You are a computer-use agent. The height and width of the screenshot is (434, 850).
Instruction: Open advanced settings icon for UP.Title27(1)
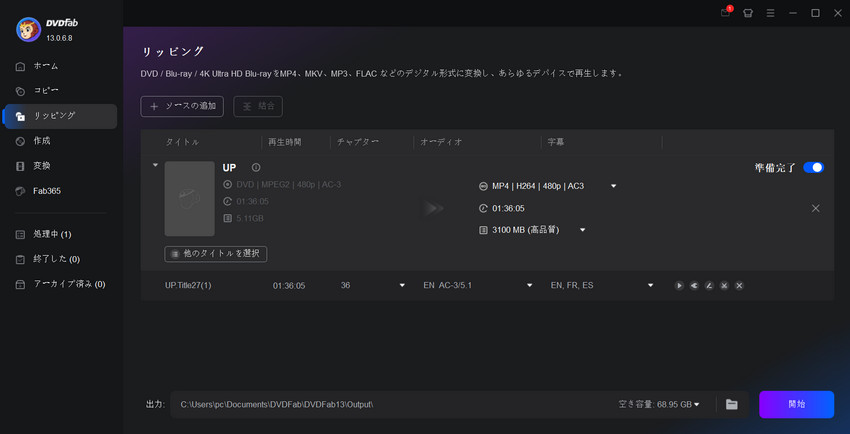pos(694,286)
